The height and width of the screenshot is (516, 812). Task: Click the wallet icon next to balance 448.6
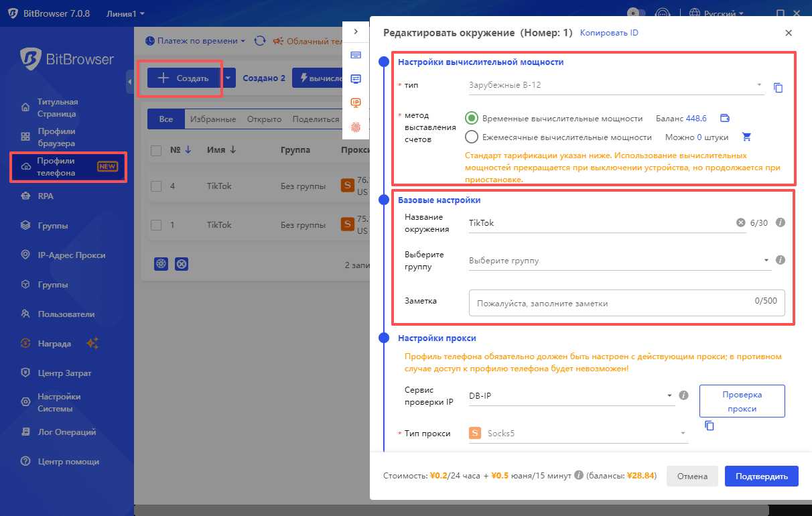(x=724, y=119)
